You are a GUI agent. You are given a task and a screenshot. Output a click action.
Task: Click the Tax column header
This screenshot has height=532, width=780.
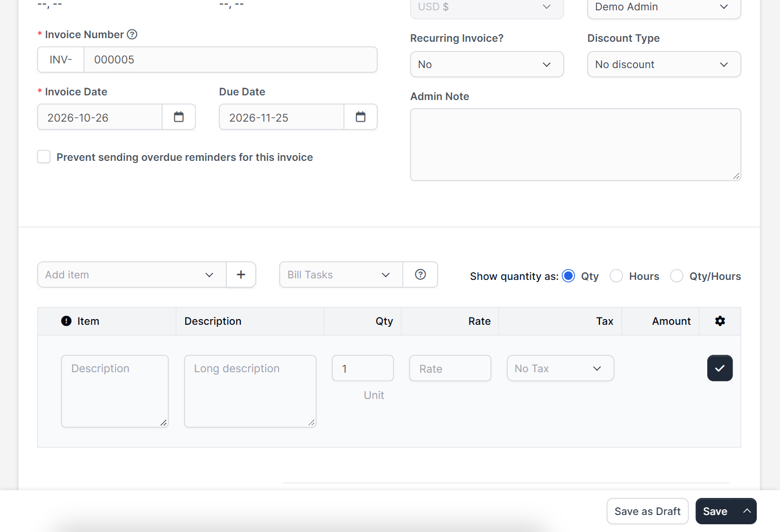pyautogui.click(x=605, y=321)
